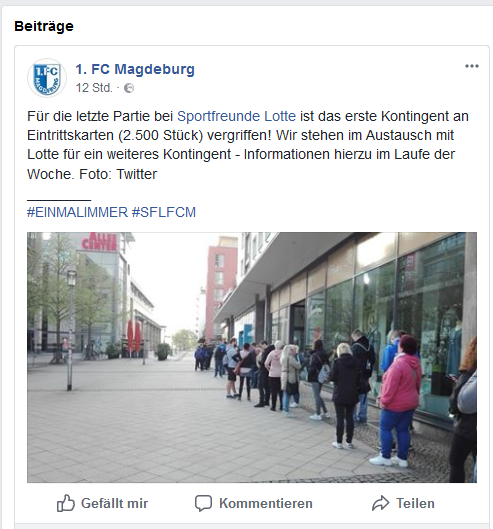Image resolution: width=493 pixels, height=529 pixels.
Task: Click the Teilen button text
Action: click(415, 503)
